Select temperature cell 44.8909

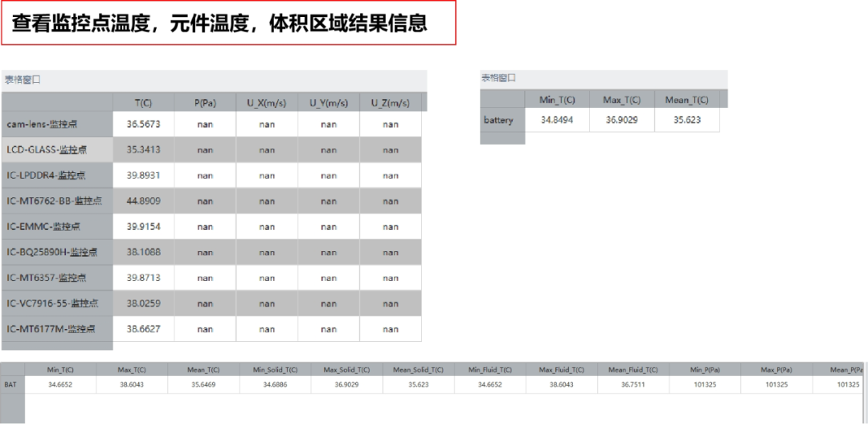143,200
